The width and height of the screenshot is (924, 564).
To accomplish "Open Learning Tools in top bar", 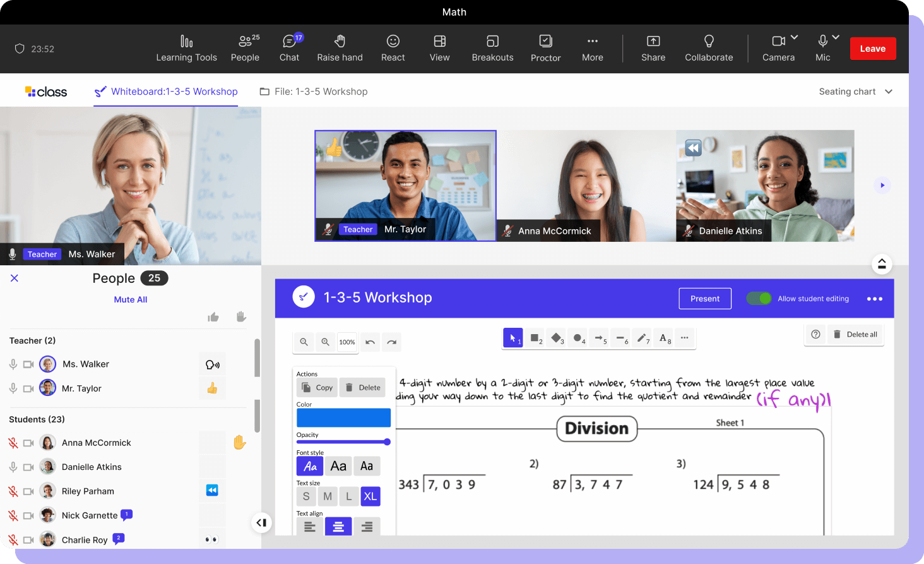I will point(186,49).
